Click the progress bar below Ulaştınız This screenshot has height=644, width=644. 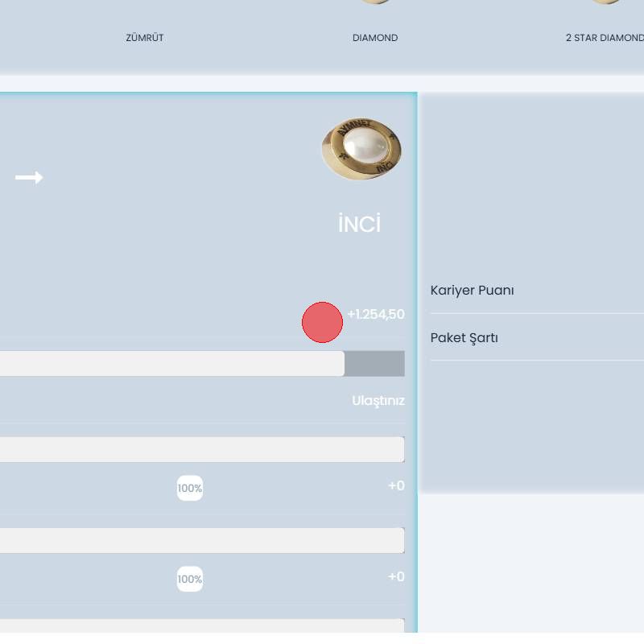click(x=201, y=449)
